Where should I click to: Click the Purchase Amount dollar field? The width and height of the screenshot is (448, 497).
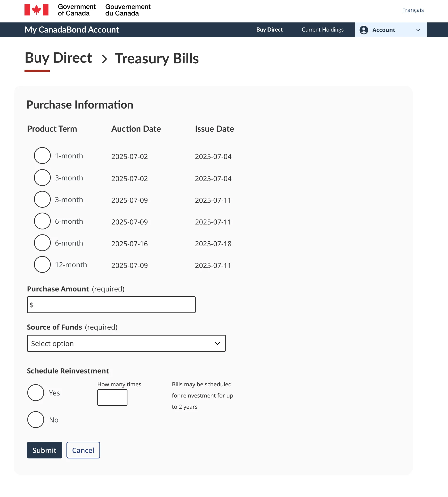(111, 305)
